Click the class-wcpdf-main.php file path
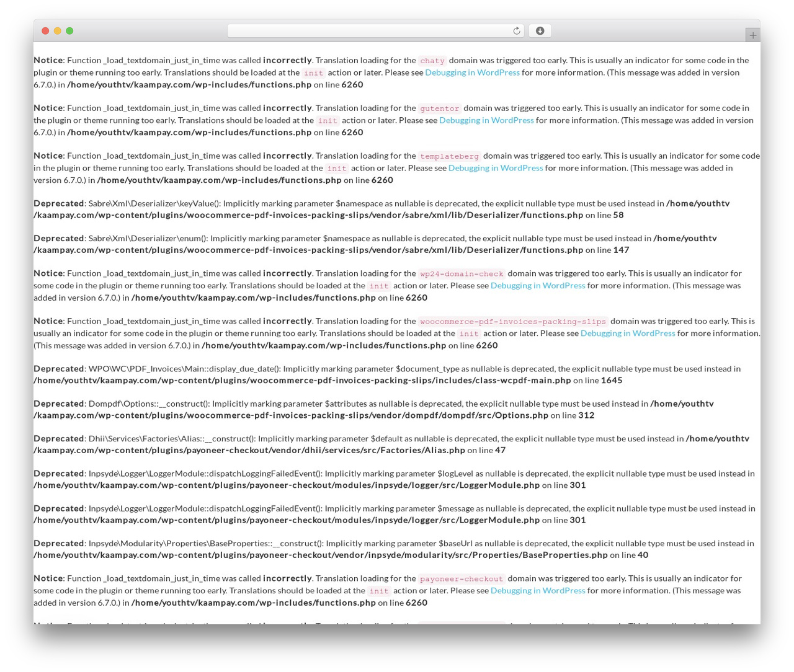Image resolution: width=794 pixels, height=672 pixels. [x=302, y=381]
